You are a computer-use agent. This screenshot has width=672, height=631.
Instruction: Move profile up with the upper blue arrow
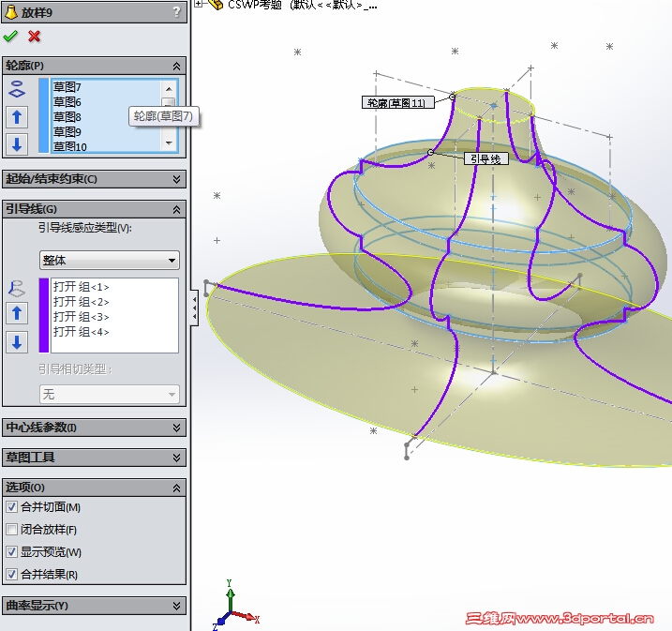pos(17,117)
